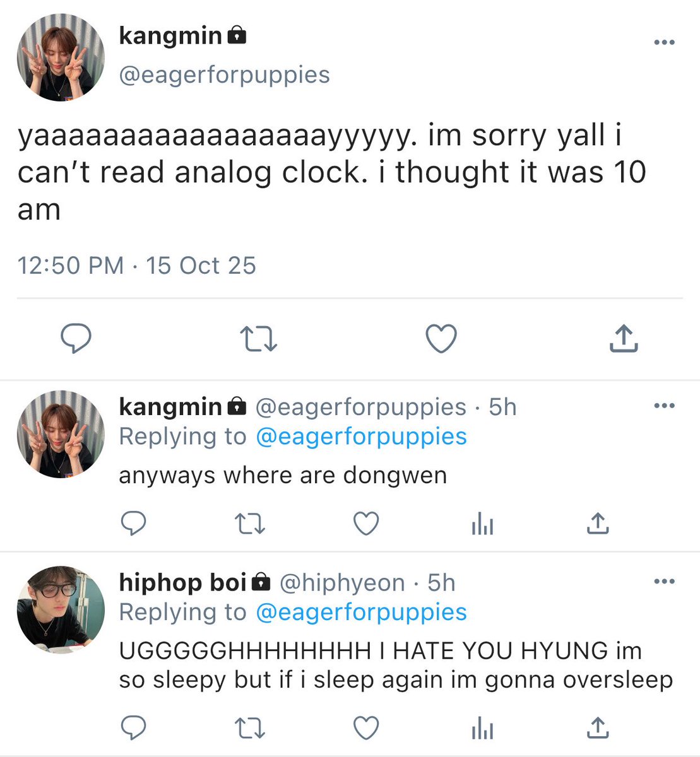Viewport: 700px width, 757px height.
Task: Open @eagerforpuppies link in kangmin's reply
Action: tap(362, 437)
